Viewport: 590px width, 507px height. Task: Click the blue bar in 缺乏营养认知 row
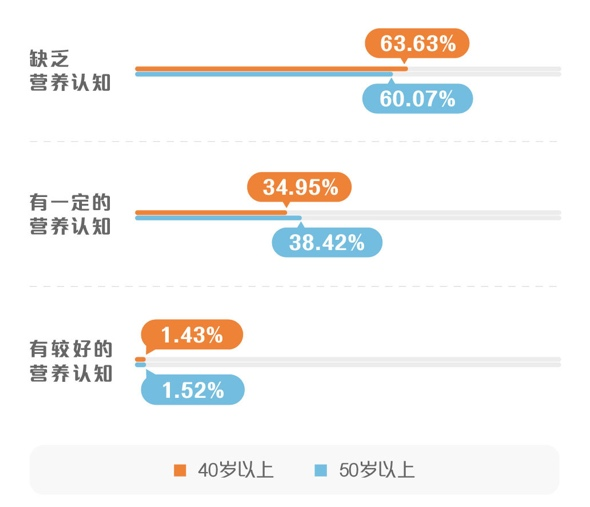pos(264,74)
